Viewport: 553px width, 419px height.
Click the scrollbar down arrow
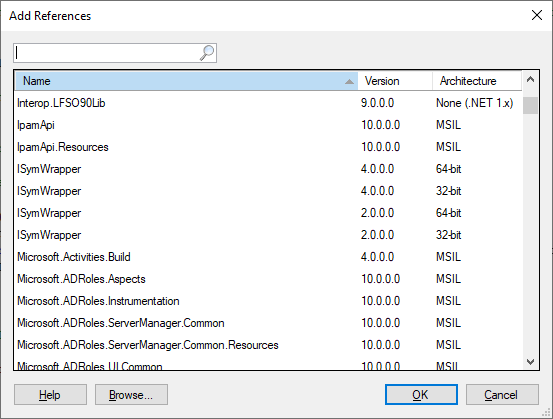pyautogui.click(x=530, y=362)
